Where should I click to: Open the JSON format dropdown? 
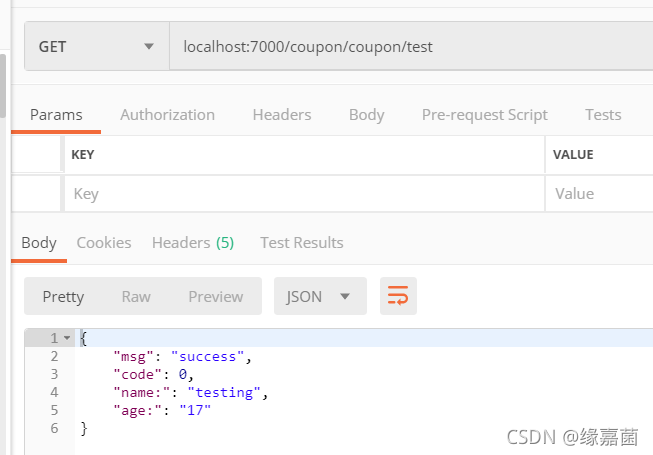[x=320, y=296]
